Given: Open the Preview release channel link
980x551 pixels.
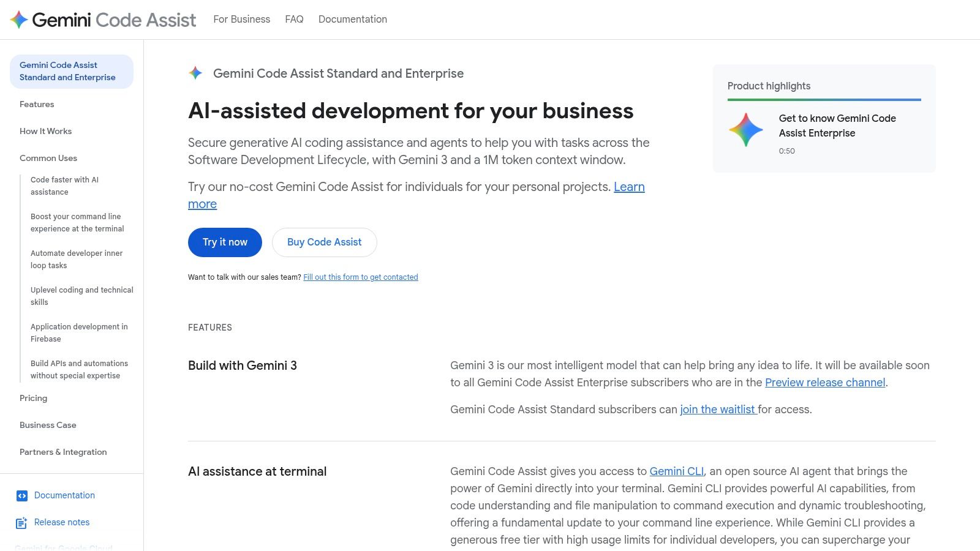Looking at the screenshot, I should [825, 382].
